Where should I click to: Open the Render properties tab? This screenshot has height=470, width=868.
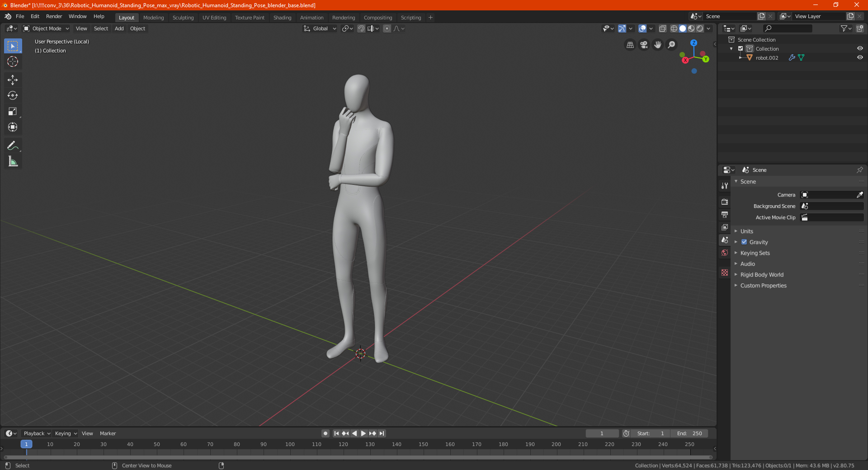[725, 202]
